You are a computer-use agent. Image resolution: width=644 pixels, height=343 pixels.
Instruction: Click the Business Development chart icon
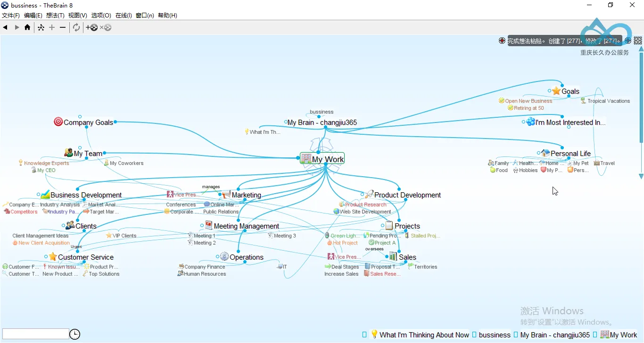45,194
